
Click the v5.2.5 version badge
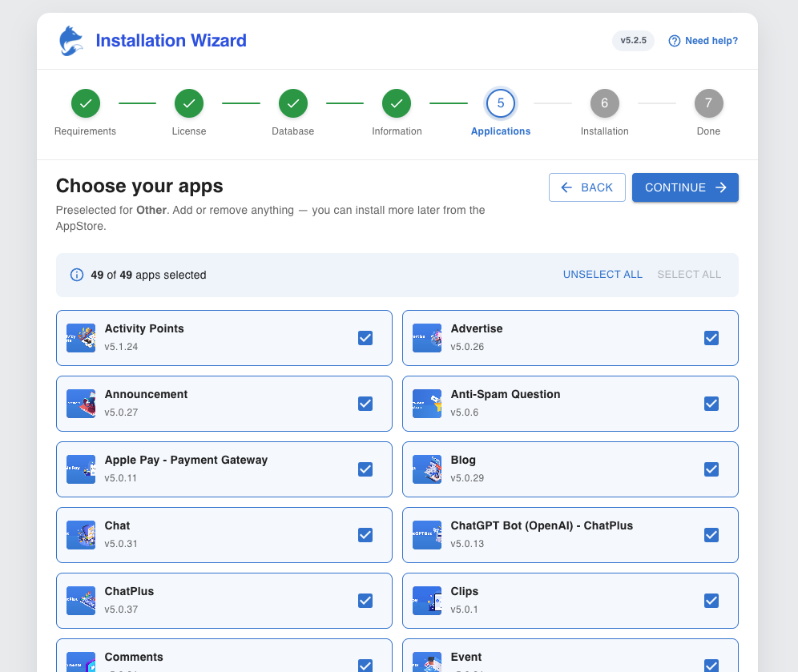[x=633, y=40]
